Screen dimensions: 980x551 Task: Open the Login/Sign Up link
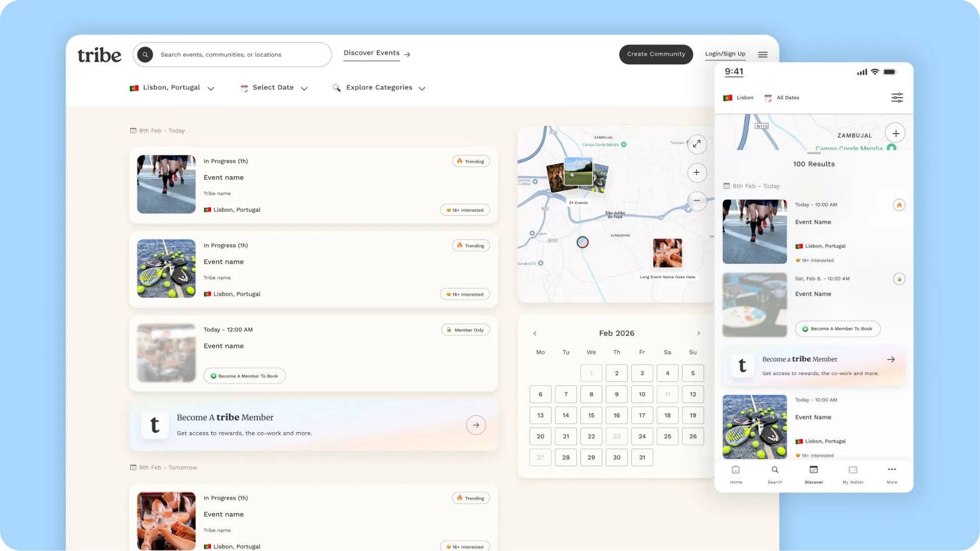[x=725, y=54]
